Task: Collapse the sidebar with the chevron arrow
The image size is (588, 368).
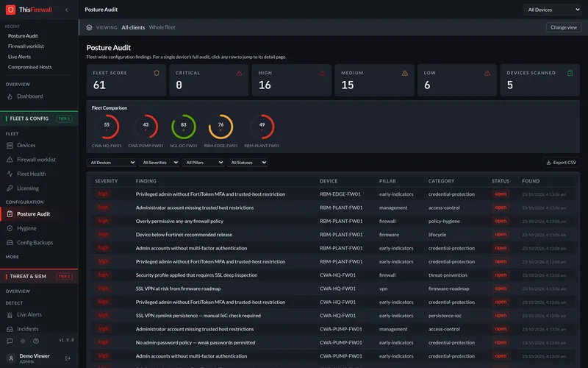Action: pyautogui.click(x=67, y=10)
